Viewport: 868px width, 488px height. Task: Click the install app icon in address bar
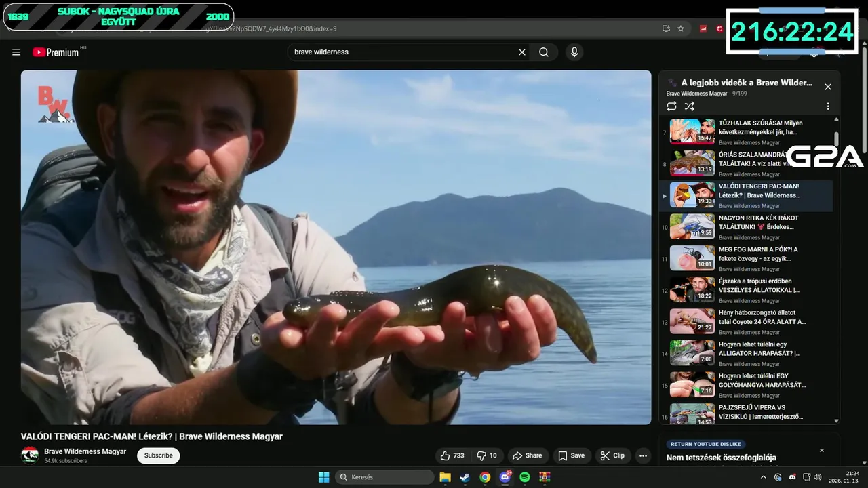pos(666,28)
